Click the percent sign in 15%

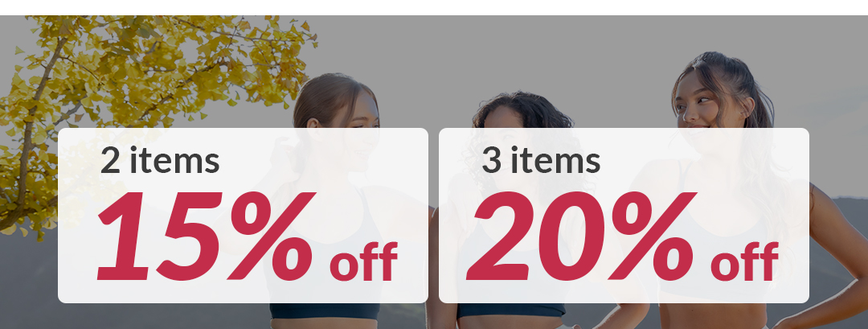(272, 236)
